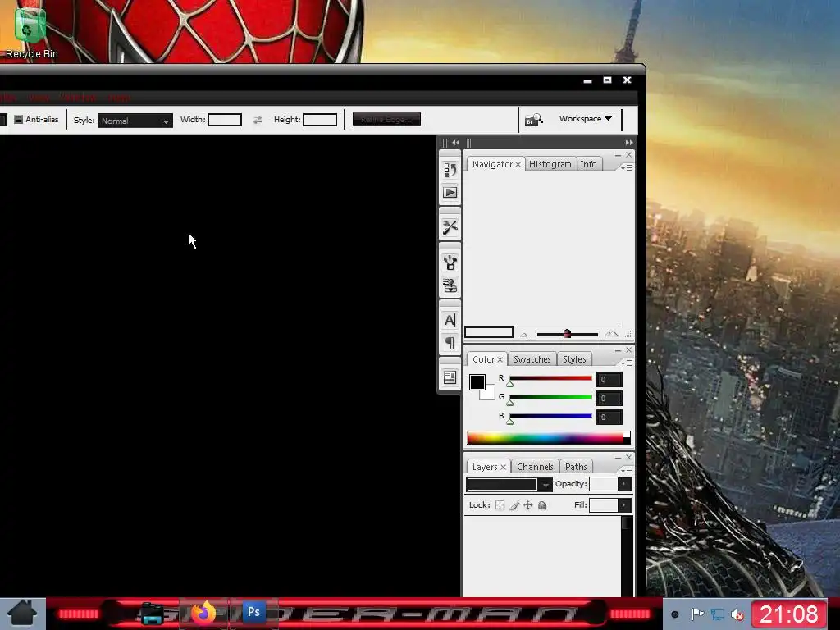Open the Window menu
The width and height of the screenshot is (840, 630).
pos(78,98)
